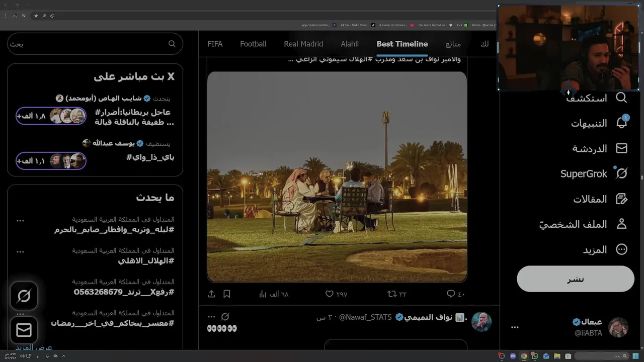
Task: Open التنبيهات notifications bell icon
Action: [x=621, y=123]
